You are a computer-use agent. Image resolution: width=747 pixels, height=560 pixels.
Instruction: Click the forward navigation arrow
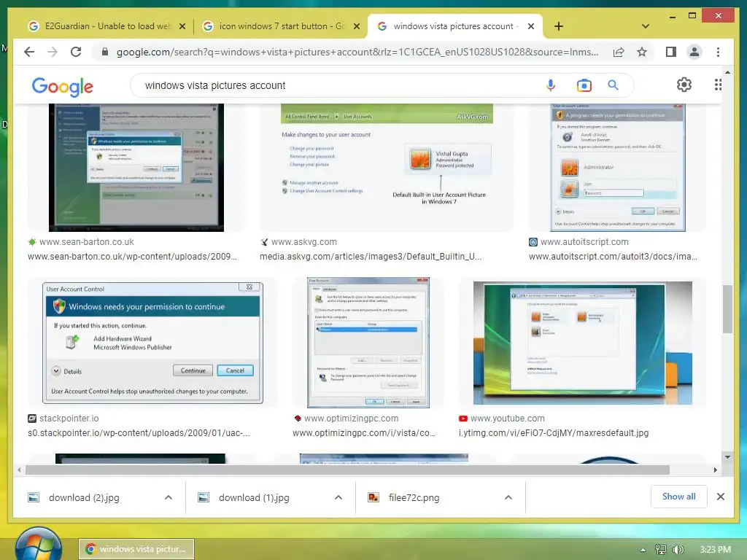(53, 52)
